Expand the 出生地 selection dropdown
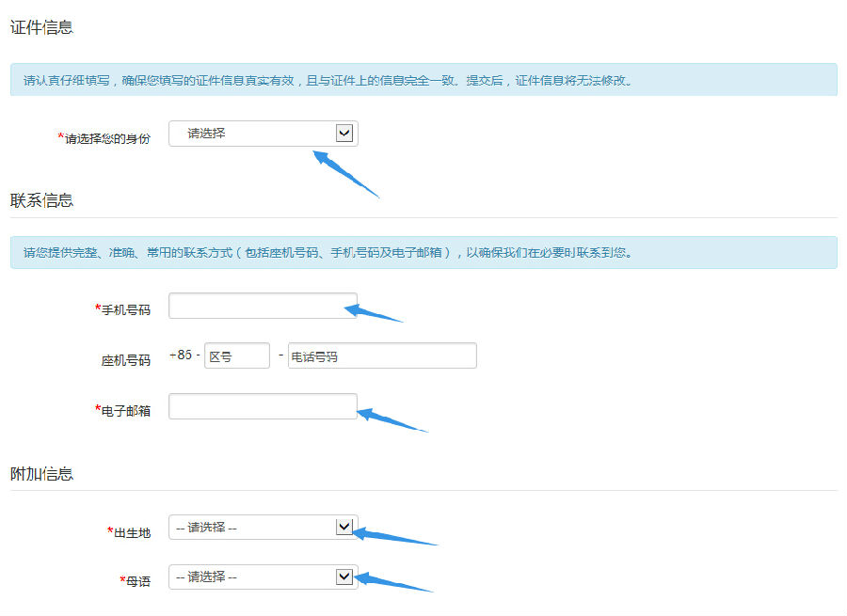The width and height of the screenshot is (847, 616). (x=264, y=528)
